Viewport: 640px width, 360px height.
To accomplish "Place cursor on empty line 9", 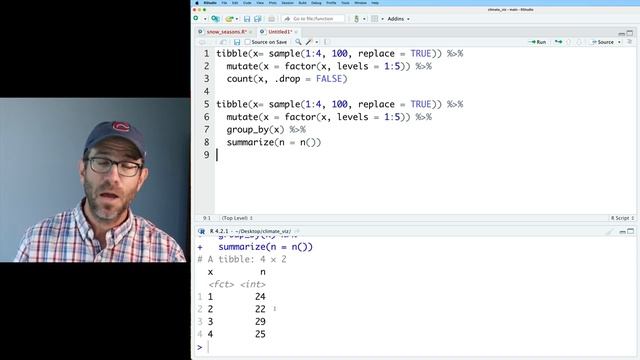I will pyautogui.click(x=424, y=155).
